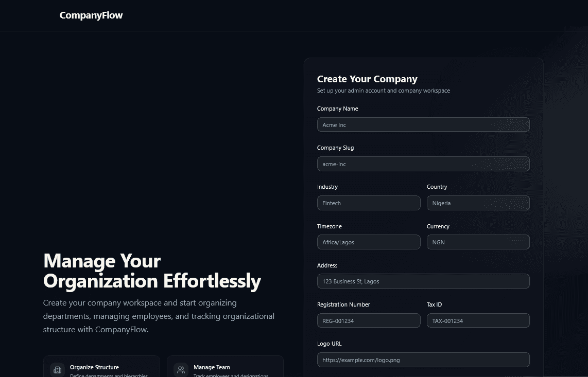Click the Currency field showing NGN
The image size is (588, 377).
click(x=478, y=242)
